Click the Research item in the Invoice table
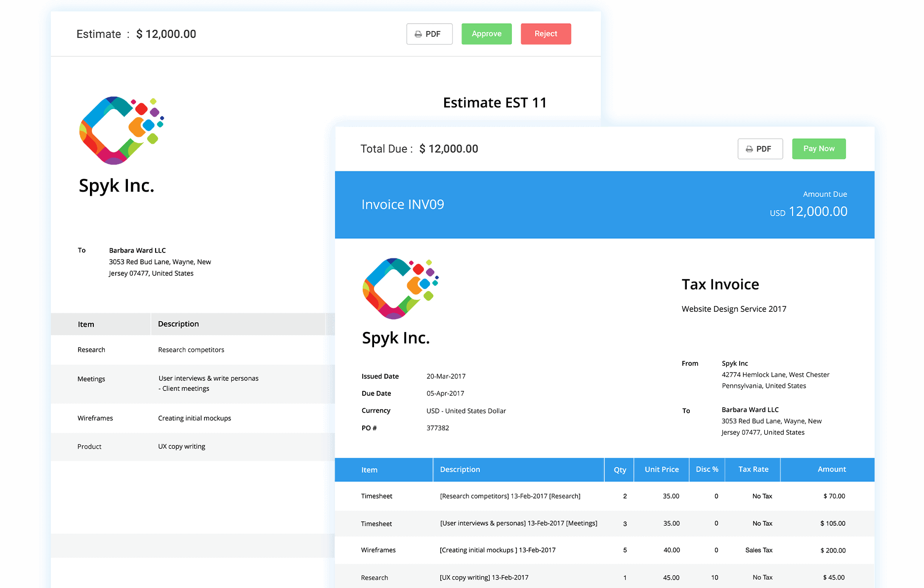Screen dimensions: 924x588 (x=375, y=578)
